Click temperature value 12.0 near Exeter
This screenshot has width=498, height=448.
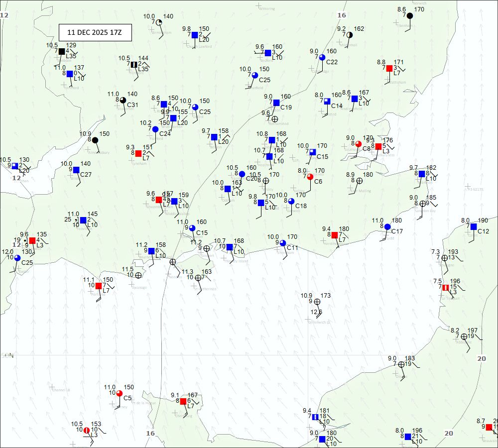[7, 252]
